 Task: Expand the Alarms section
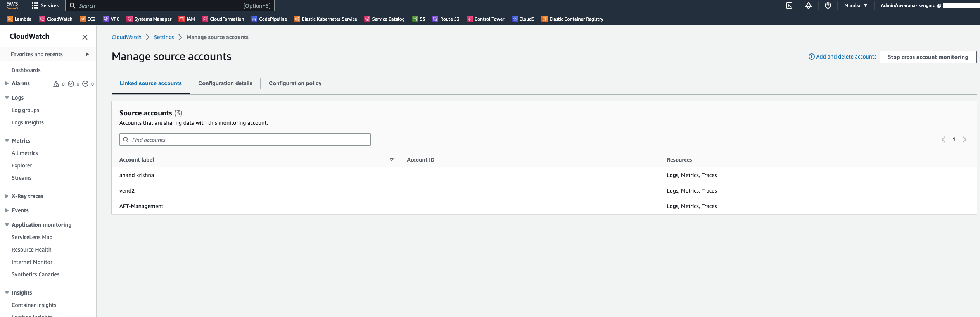tap(7, 83)
